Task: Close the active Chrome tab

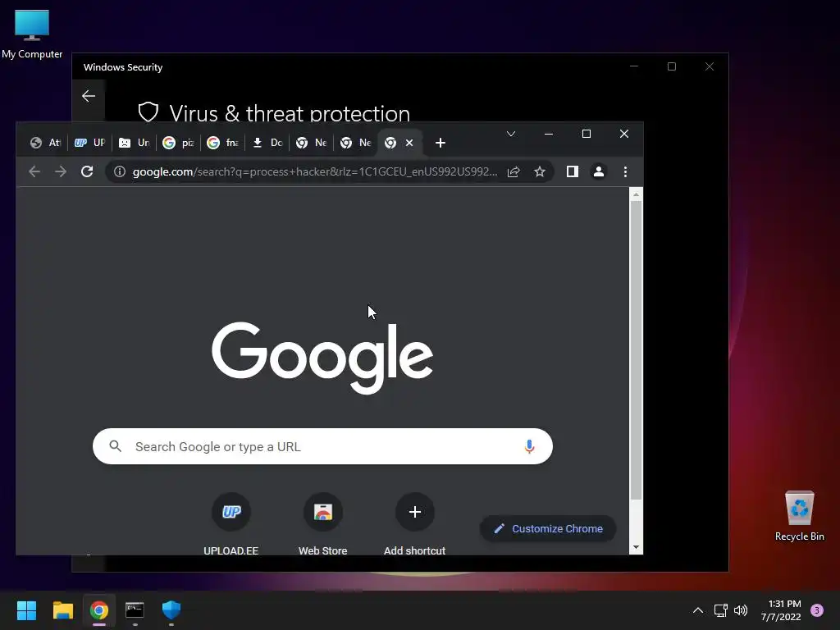Action: pyautogui.click(x=409, y=143)
